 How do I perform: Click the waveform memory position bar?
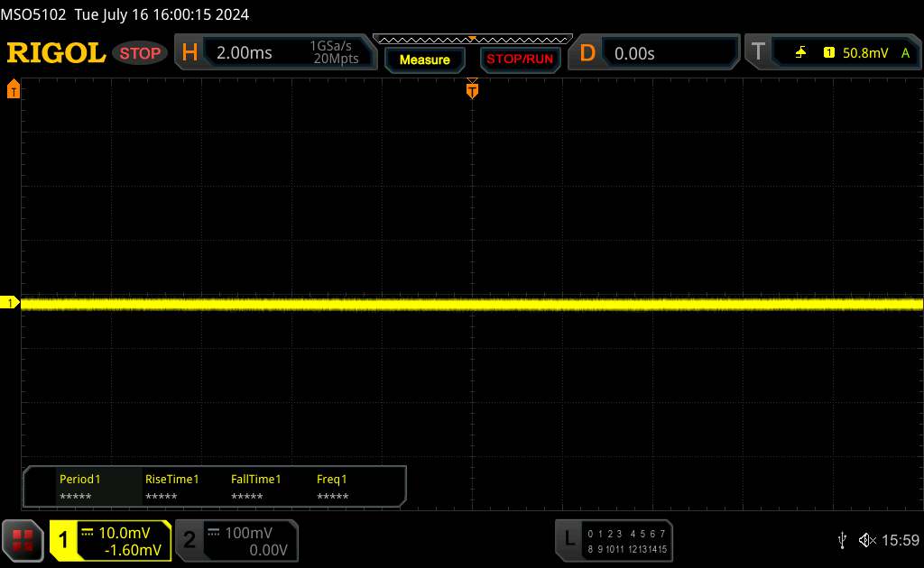(x=472, y=40)
